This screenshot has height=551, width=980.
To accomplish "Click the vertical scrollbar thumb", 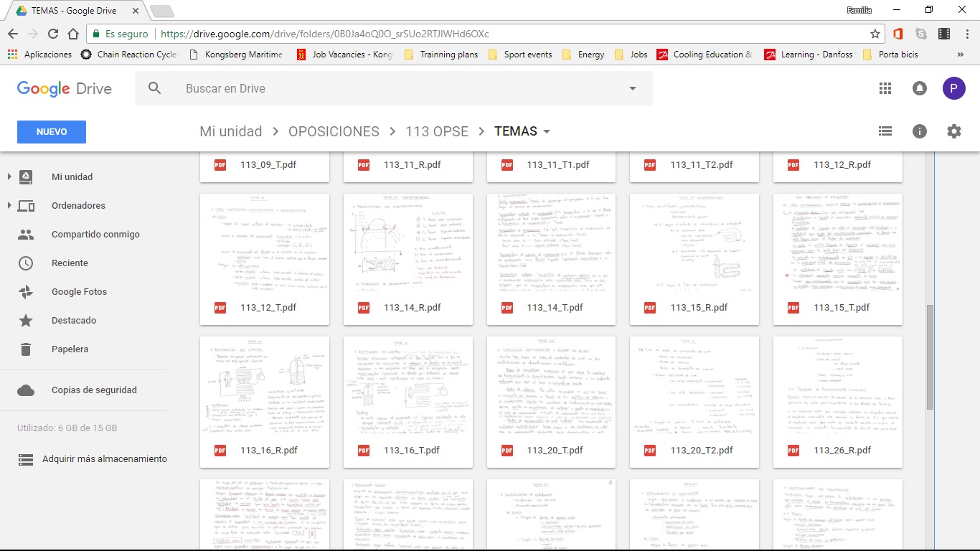I will [930, 357].
